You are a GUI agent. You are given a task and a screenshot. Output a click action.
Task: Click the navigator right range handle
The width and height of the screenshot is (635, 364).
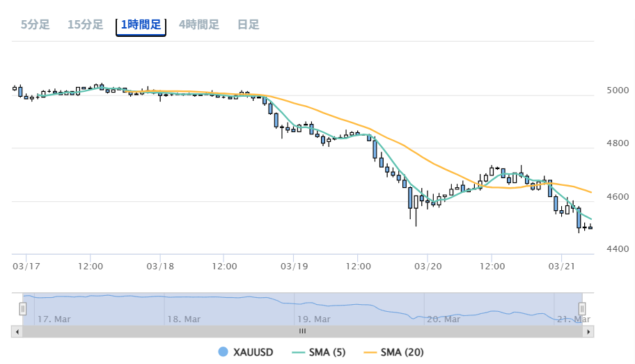coord(582,308)
